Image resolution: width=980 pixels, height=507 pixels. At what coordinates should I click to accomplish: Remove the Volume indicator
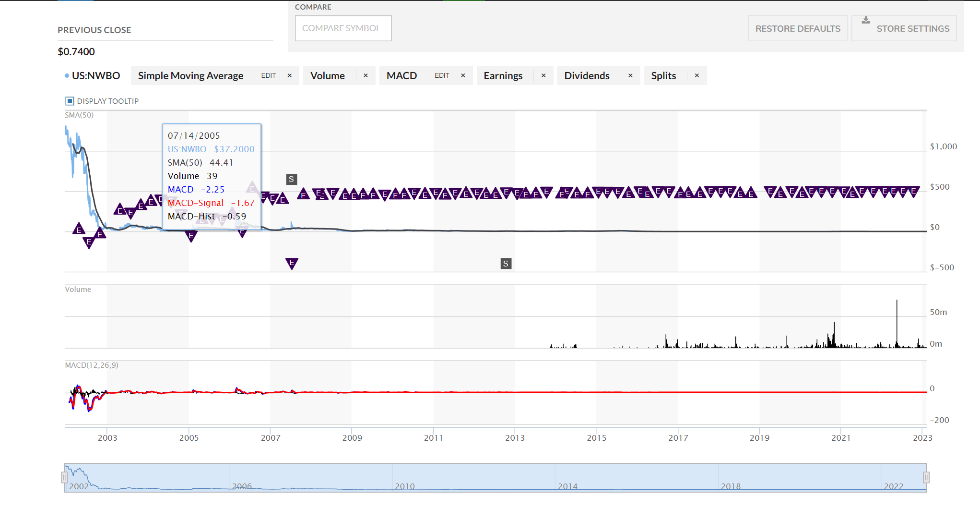click(366, 75)
